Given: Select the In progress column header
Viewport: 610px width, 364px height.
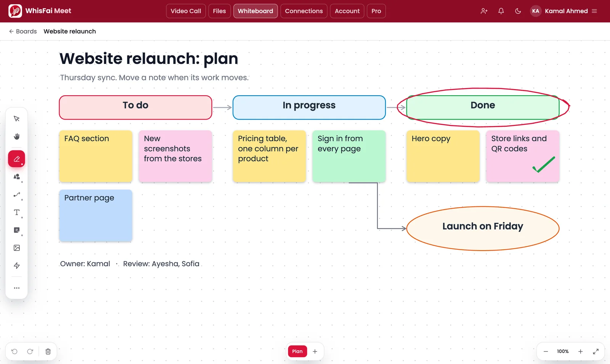Looking at the screenshot, I should tap(309, 107).
